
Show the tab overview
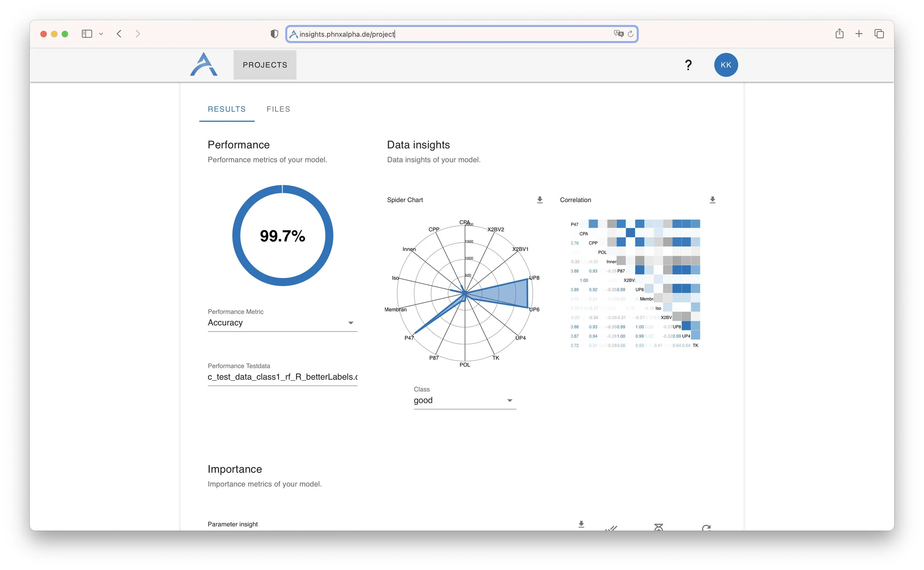click(x=879, y=34)
